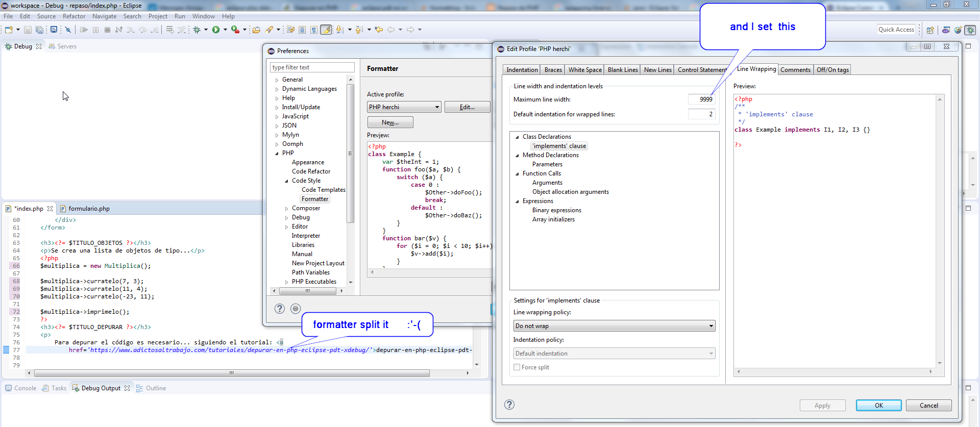Click the green bug Debug launch icon
The image size is (980, 427).
coord(197,30)
